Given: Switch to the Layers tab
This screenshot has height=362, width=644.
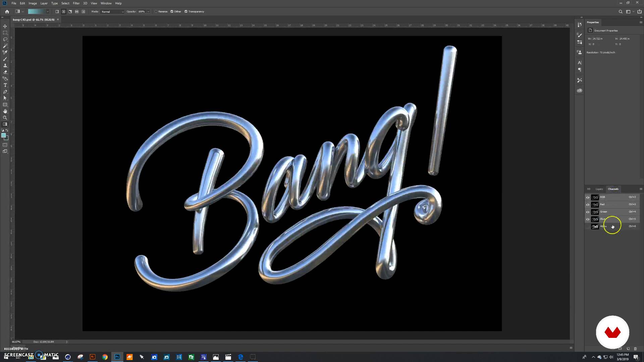Looking at the screenshot, I should [x=599, y=189].
